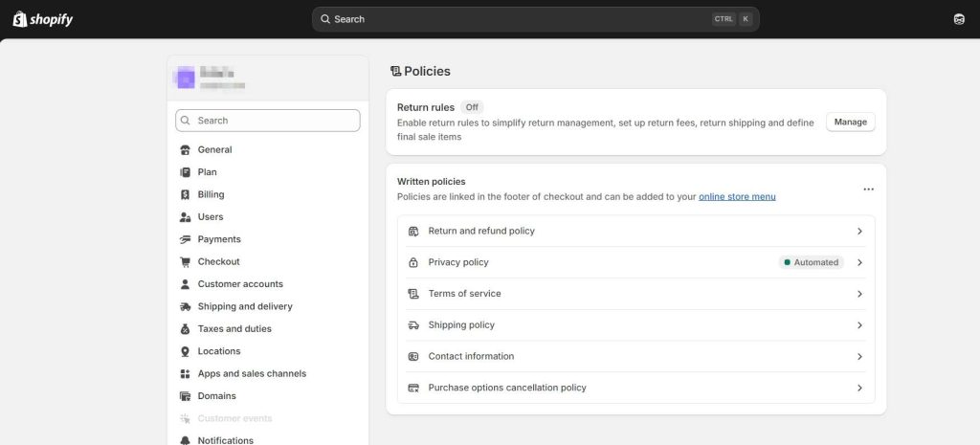
Task: Click the CTRL K shortcut hint
Action: point(731,19)
